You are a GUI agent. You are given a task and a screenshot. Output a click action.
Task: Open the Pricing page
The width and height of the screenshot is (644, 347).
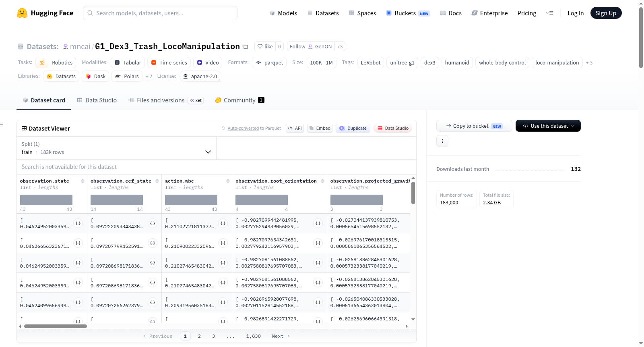(x=527, y=13)
